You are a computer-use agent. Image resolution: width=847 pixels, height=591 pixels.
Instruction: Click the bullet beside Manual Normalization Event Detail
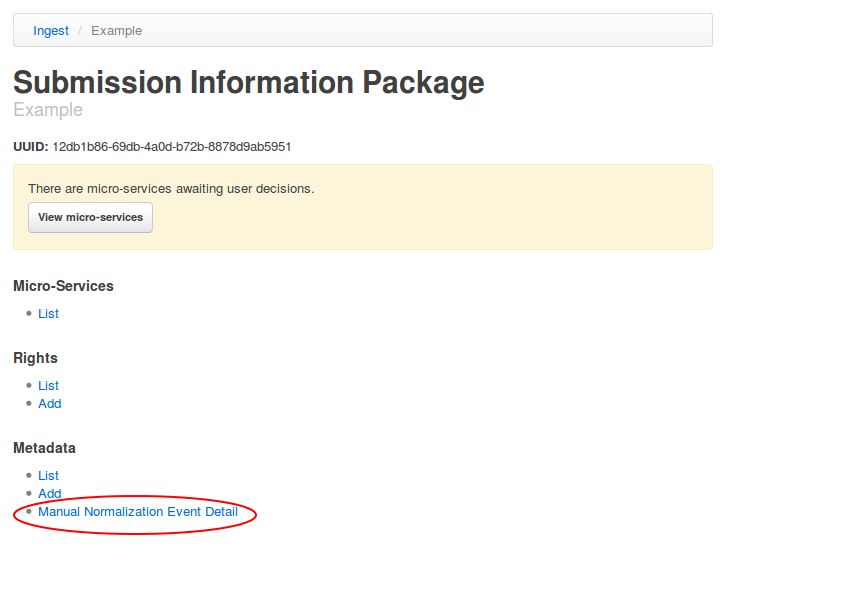click(x=28, y=512)
